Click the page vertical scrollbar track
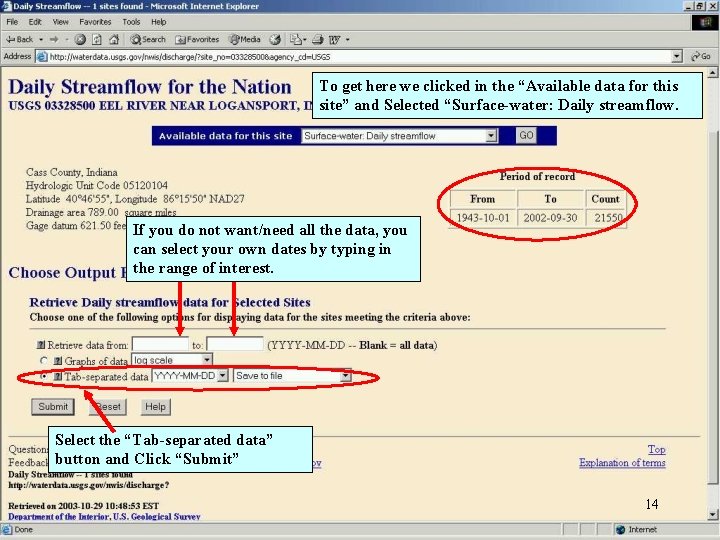The image size is (720, 540). 712,294
